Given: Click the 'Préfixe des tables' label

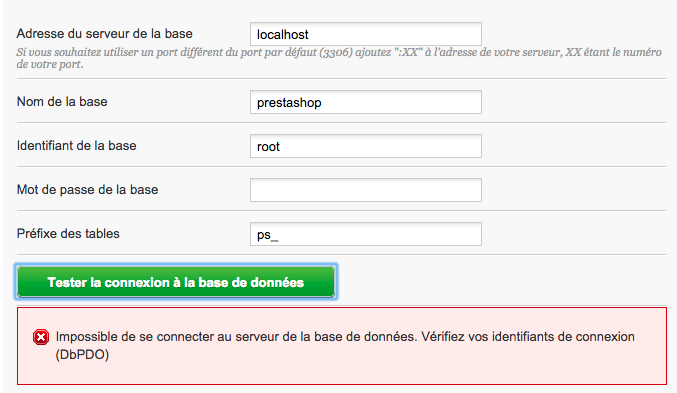Looking at the screenshot, I should 68,234.
